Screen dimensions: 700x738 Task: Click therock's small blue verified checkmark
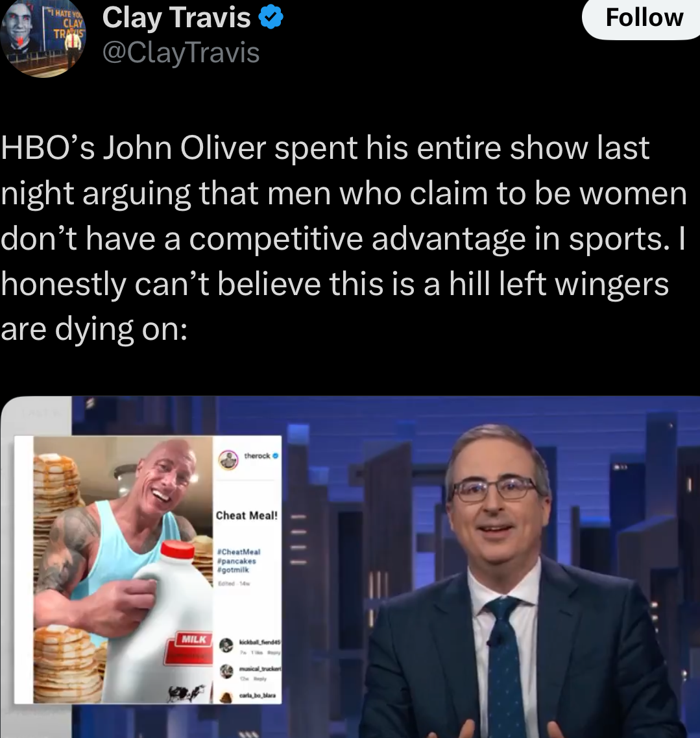[x=276, y=456]
